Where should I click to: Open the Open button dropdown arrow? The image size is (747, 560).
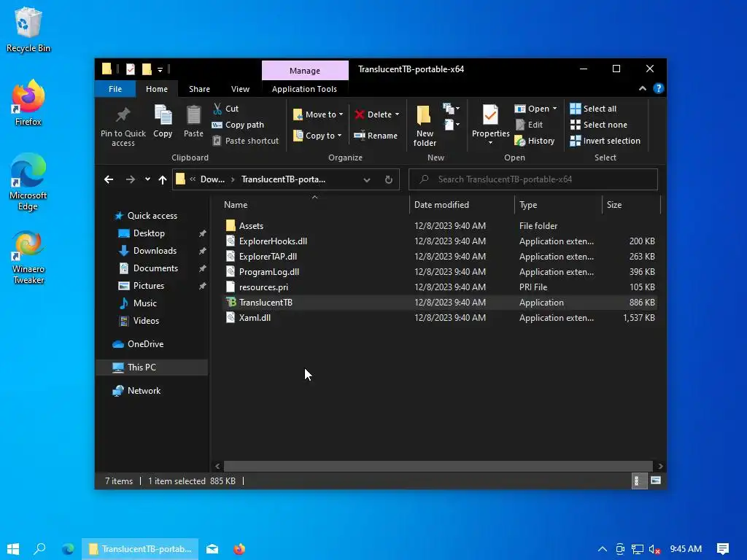point(554,109)
